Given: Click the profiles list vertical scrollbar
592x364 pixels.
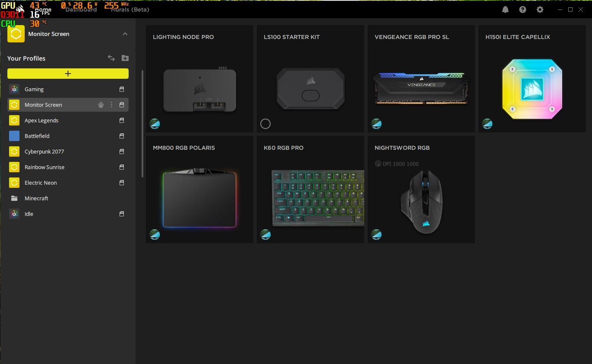Looking at the screenshot, I should (142, 123).
